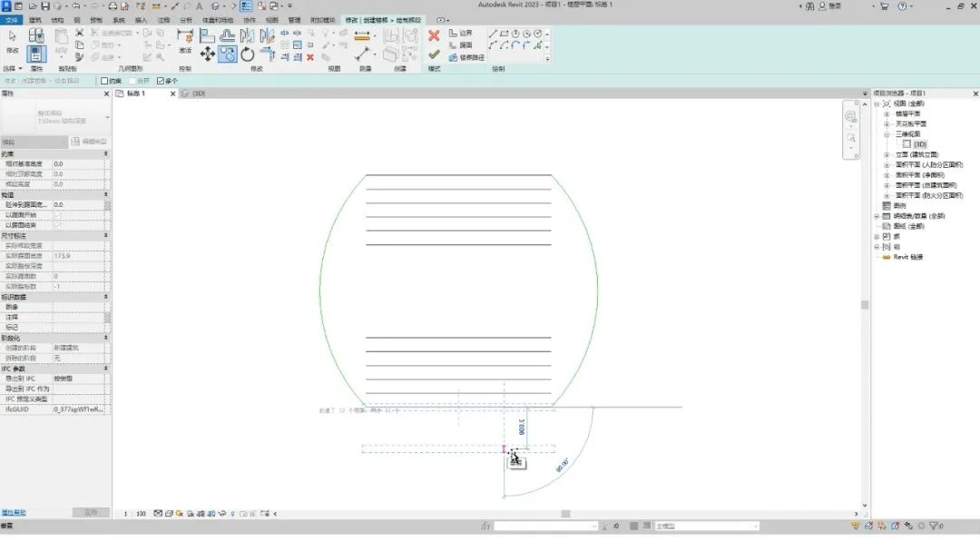The height and width of the screenshot is (552, 980).
Task: Switch to the 建筑 ribbon tab
Action: [x=35, y=20]
